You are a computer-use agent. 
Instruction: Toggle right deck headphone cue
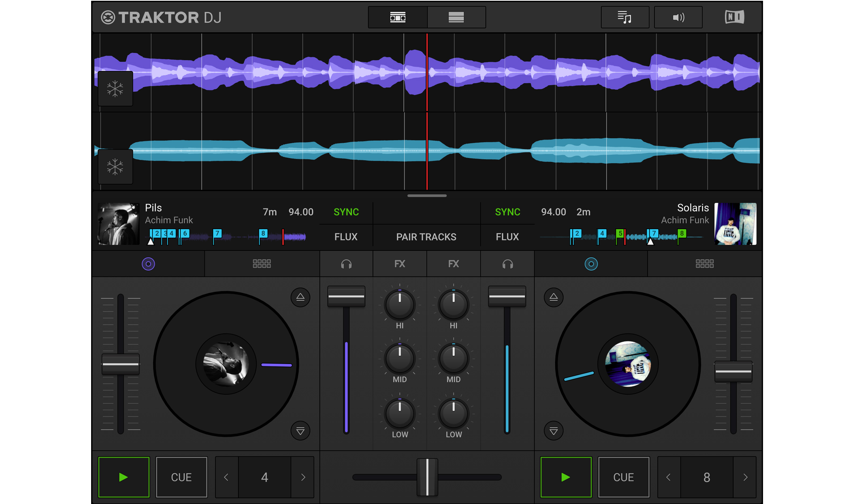(x=507, y=264)
